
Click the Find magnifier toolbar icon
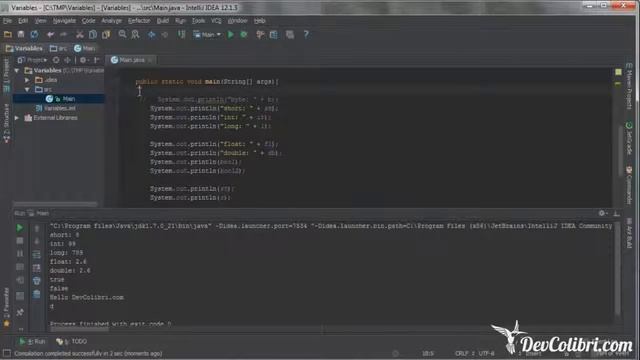(122, 35)
